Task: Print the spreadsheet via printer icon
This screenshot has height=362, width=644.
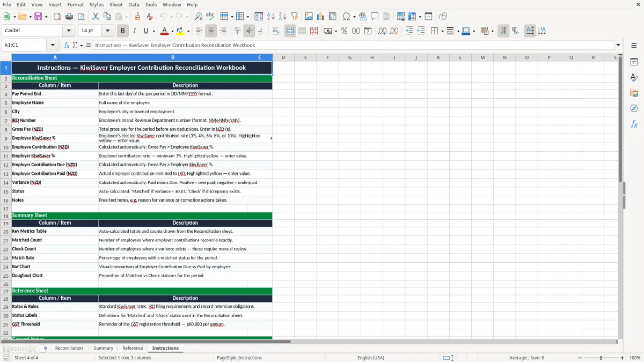Action: click(x=69, y=17)
